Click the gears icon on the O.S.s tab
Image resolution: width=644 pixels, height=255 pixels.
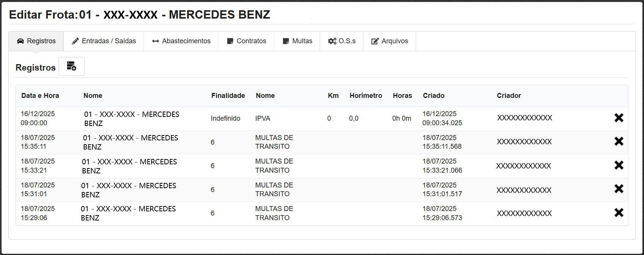(x=332, y=41)
